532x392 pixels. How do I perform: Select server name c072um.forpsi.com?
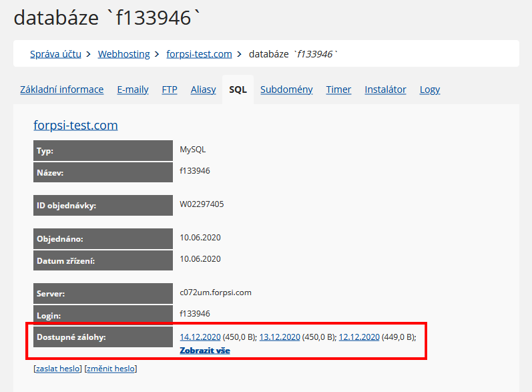tap(216, 292)
